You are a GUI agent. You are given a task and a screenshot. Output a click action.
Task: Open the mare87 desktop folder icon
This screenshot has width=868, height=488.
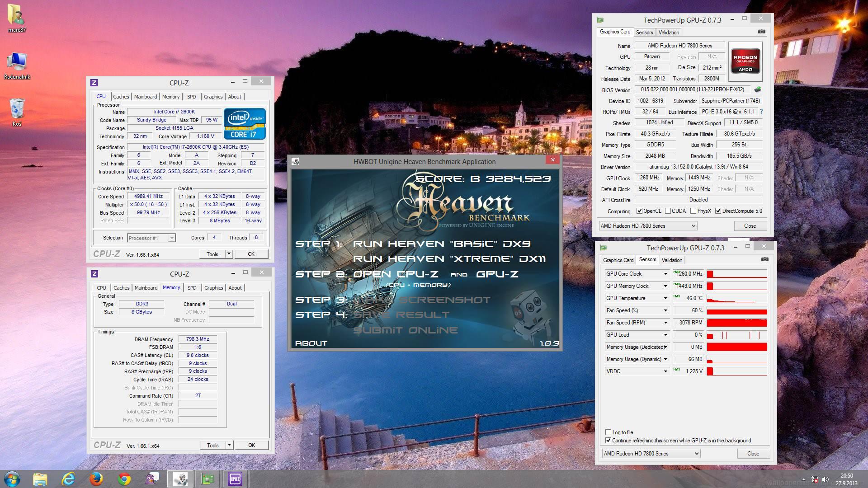click(17, 18)
